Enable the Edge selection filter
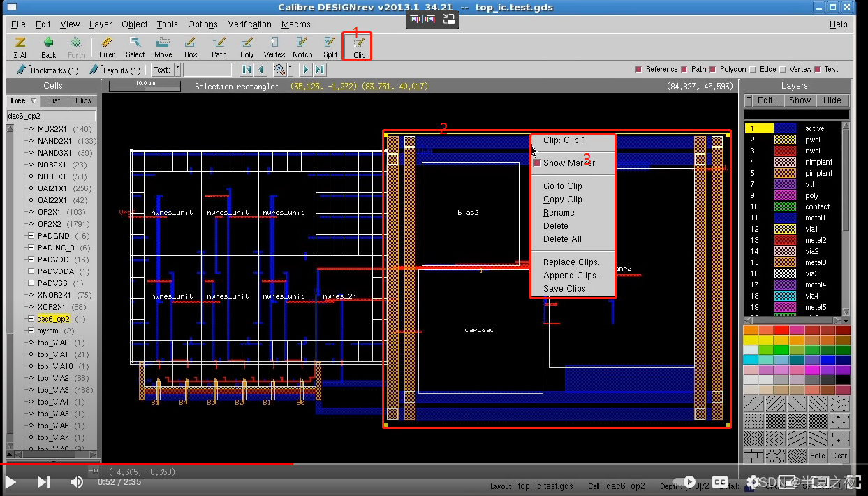 (x=753, y=69)
